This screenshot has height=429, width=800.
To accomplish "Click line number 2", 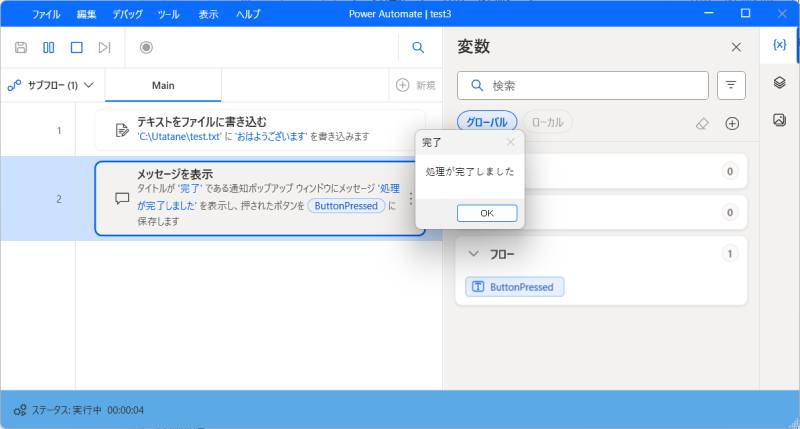I will pos(59,199).
